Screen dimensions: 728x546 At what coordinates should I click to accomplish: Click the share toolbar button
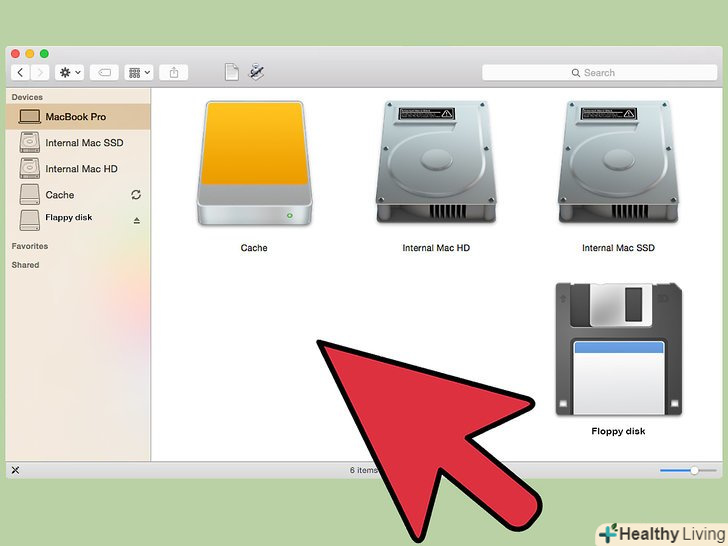click(174, 72)
